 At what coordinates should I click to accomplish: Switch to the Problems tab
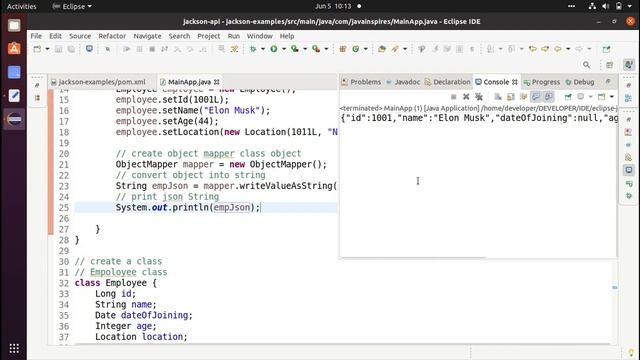pyautogui.click(x=361, y=82)
